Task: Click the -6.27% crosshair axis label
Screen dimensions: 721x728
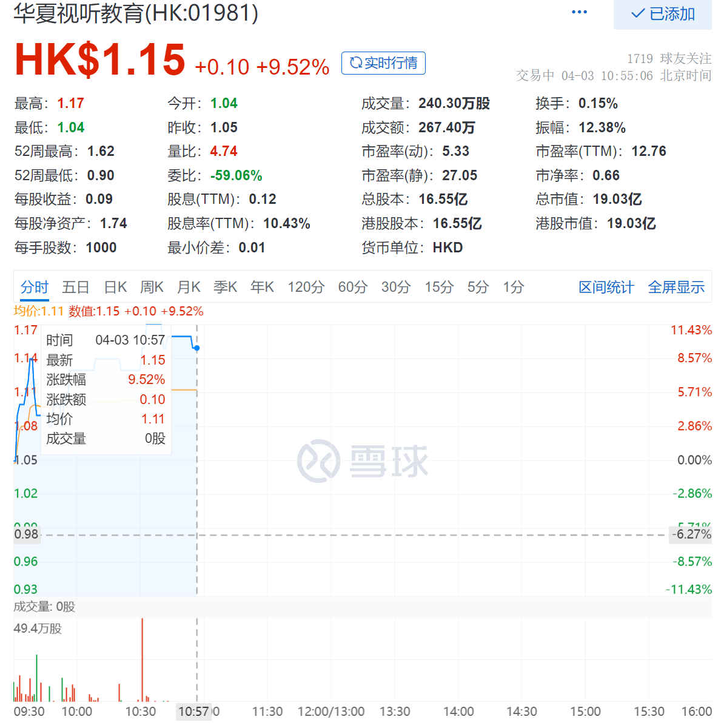Action: (691, 534)
